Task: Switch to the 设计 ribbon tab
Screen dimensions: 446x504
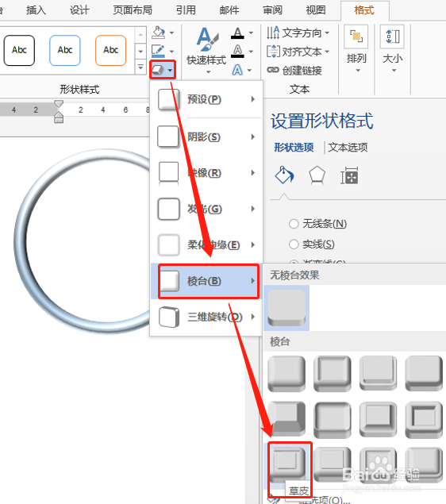Action: pyautogui.click(x=79, y=10)
